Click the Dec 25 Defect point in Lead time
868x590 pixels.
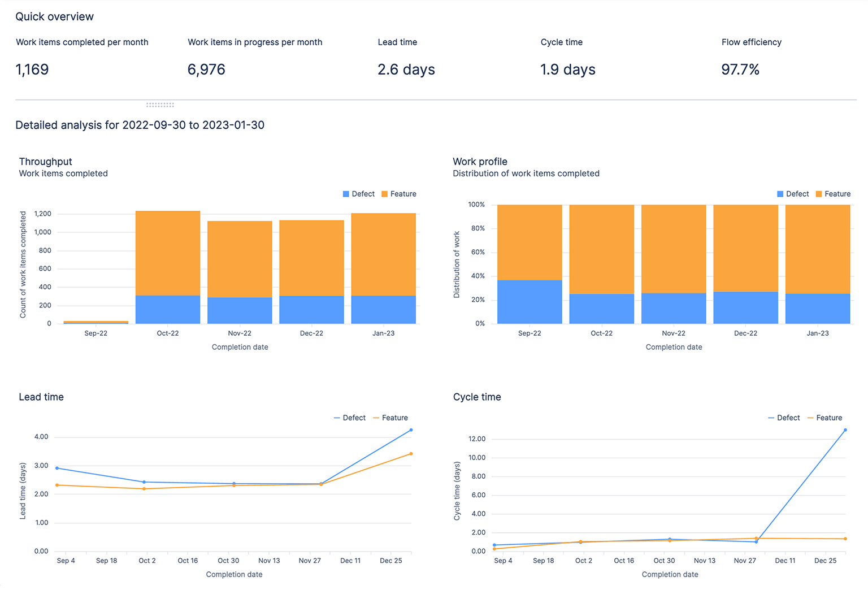[411, 430]
